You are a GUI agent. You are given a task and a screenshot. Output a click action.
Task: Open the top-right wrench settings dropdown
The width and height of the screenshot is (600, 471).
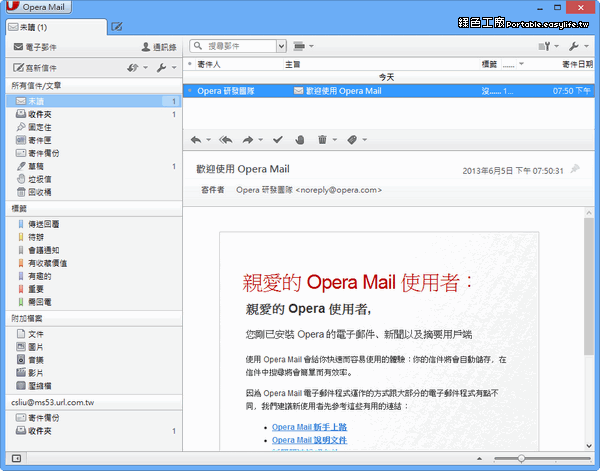tap(578, 46)
